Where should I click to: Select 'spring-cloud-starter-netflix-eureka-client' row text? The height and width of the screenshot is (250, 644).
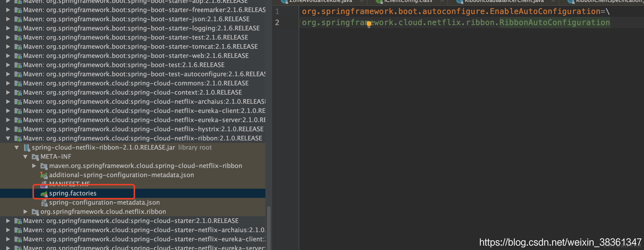click(144, 239)
